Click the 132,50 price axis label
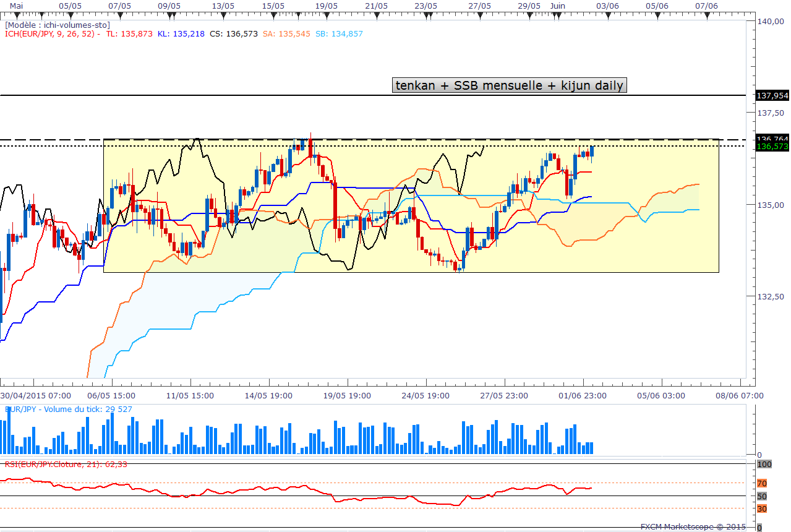 771,296
